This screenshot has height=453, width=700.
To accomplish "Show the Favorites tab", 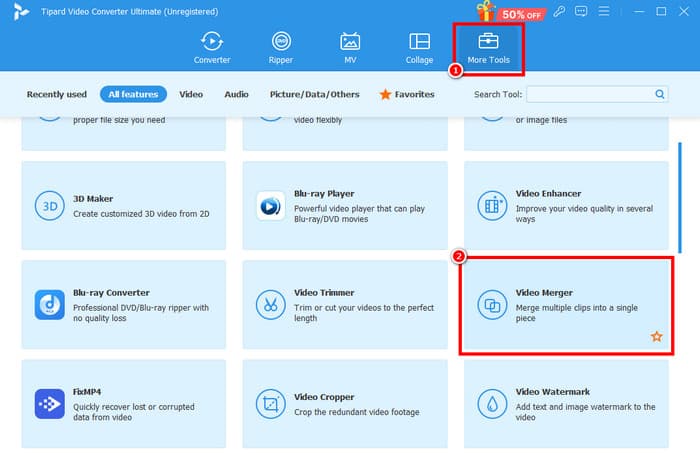I will (407, 94).
